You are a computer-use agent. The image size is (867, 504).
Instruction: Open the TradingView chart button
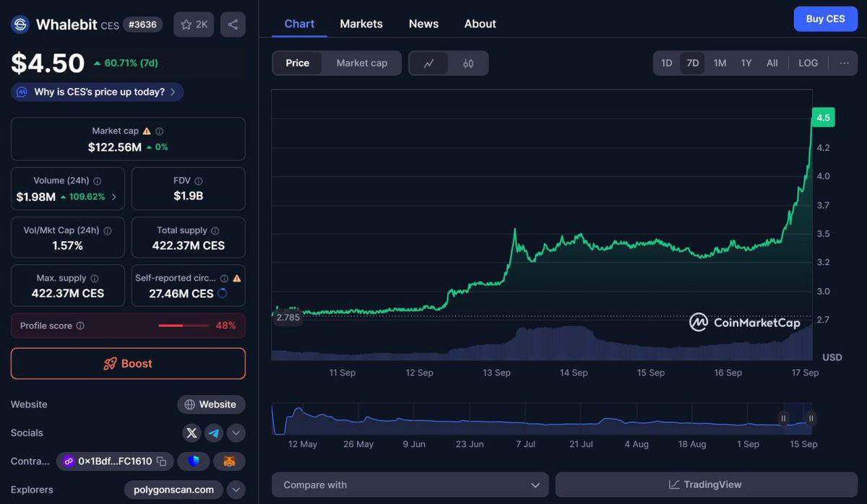[706, 485]
